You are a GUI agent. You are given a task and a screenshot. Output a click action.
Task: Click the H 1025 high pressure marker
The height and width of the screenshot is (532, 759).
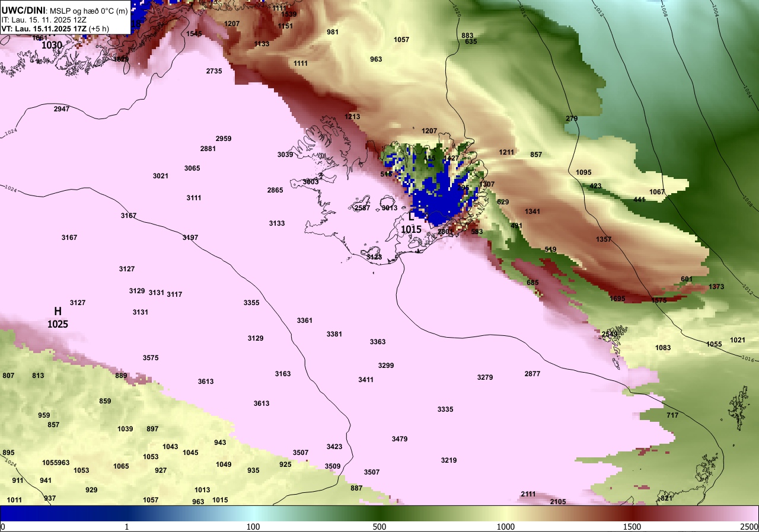point(58,318)
